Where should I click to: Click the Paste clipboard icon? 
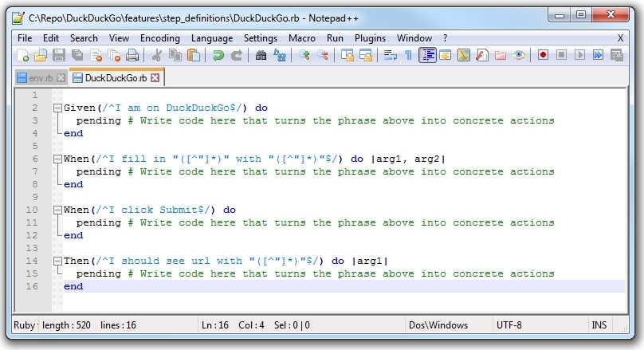(x=194, y=55)
